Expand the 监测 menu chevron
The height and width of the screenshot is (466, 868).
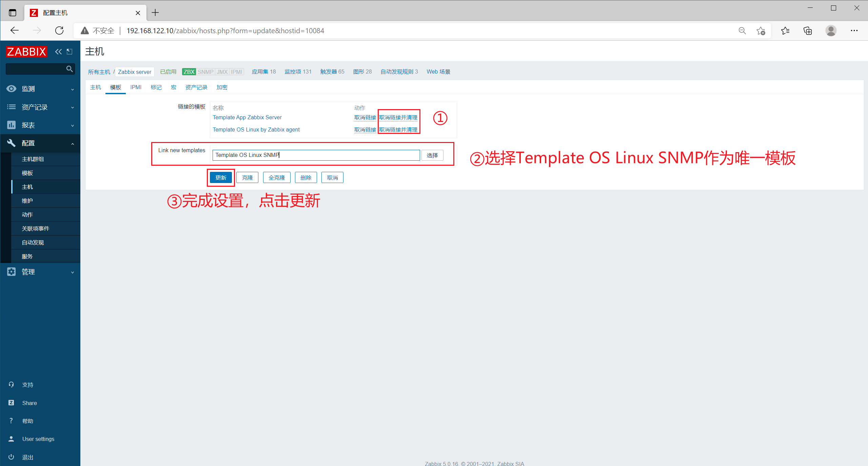pyautogui.click(x=72, y=89)
